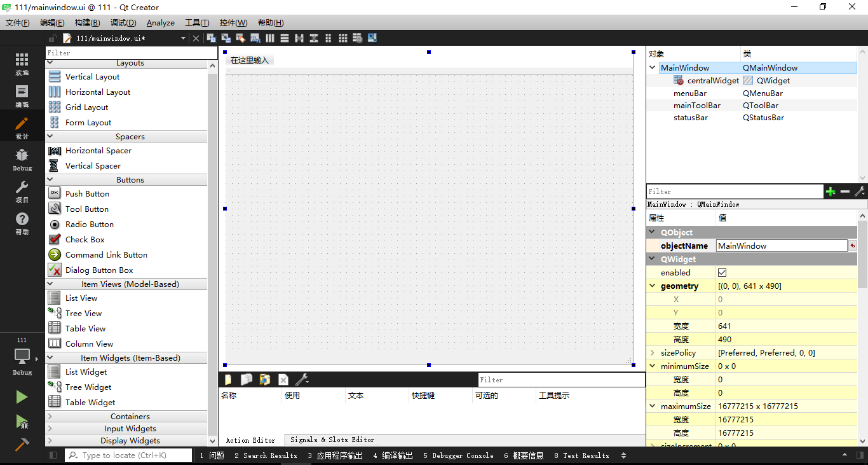Collapse the MainWindow tree node
The height and width of the screenshot is (465, 868).
pyautogui.click(x=653, y=67)
